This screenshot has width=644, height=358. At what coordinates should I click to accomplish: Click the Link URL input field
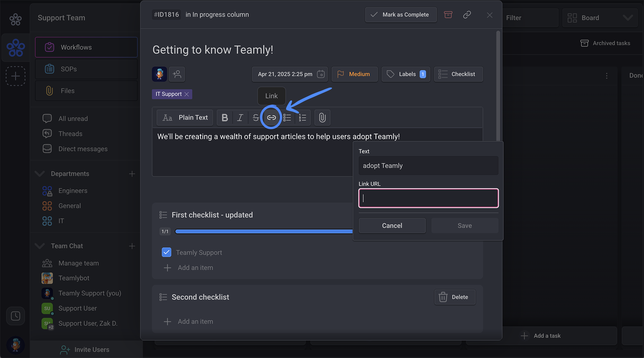click(428, 198)
